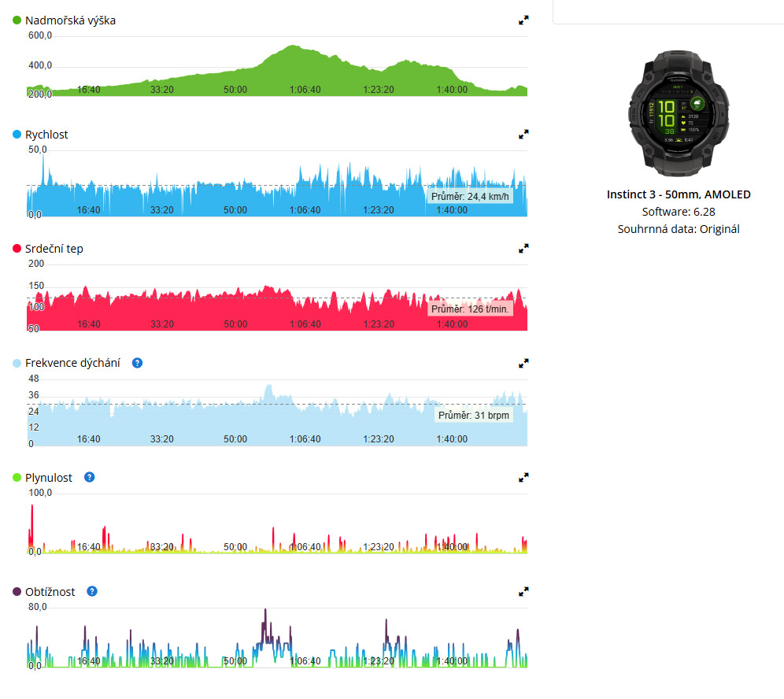
Task: Expand the Nadmořská výška chart to fullscreen
Action: (x=523, y=20)
